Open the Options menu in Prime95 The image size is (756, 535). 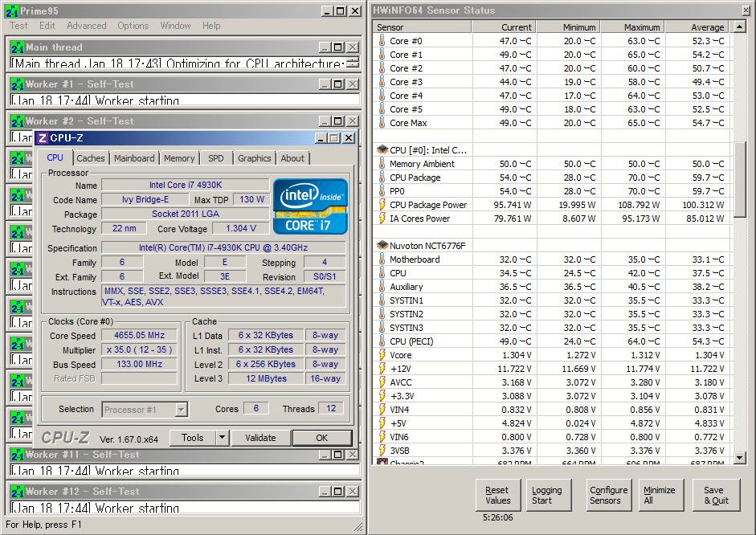[x=133, y=26]
